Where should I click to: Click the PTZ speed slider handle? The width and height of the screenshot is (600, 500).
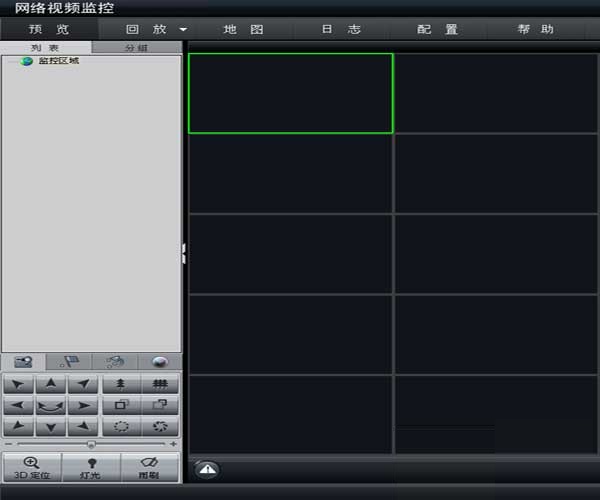(91, 443)
